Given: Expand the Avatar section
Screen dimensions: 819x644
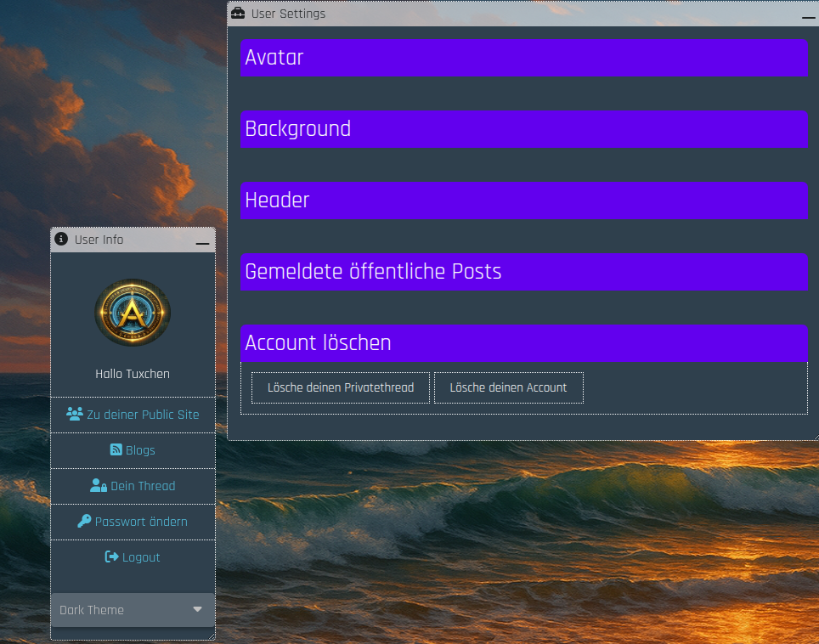Looking at the screenshot, I should coord(524,58).
